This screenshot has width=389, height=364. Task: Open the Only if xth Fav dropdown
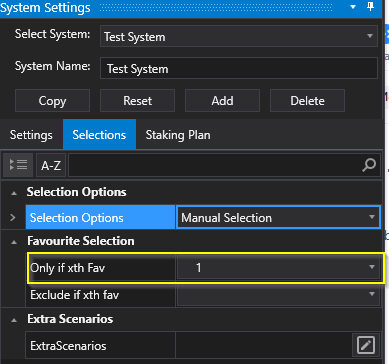[x=279, y=267]
